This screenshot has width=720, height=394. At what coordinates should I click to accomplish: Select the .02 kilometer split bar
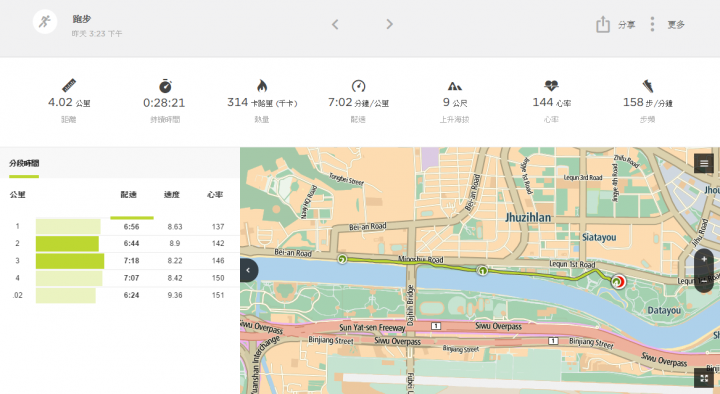[66, 295]
